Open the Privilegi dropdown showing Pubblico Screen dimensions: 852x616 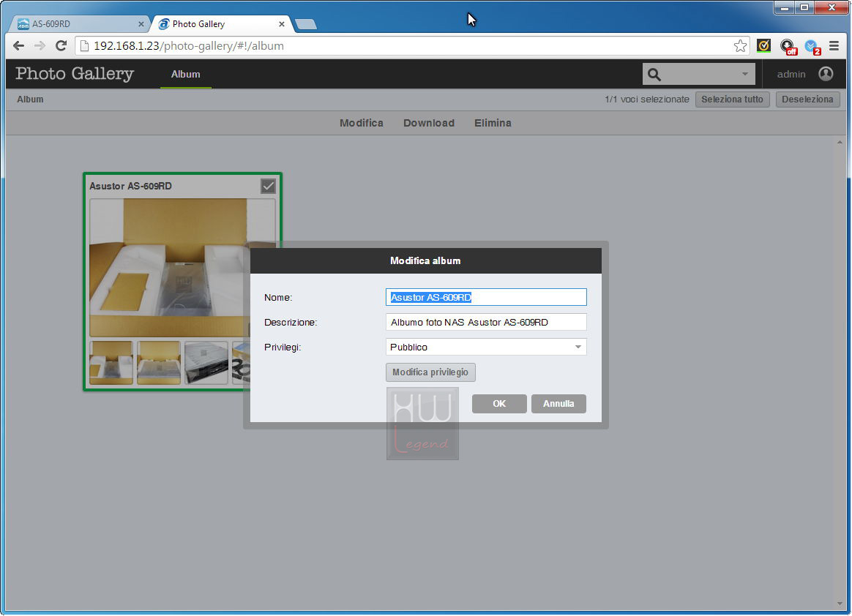point(486,347)
